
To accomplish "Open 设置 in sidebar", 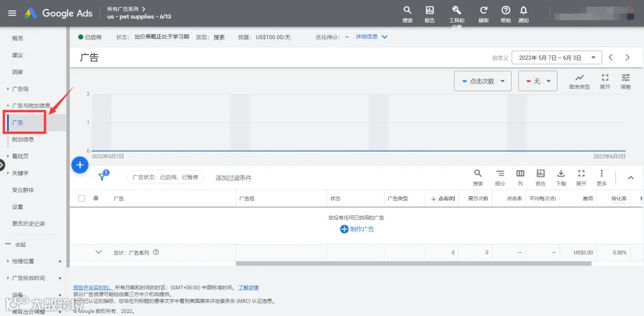I will pyautogui.click(x=18, y=207).
